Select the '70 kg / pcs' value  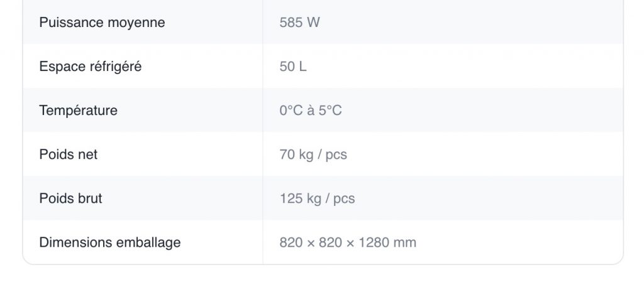pos(313,154)
